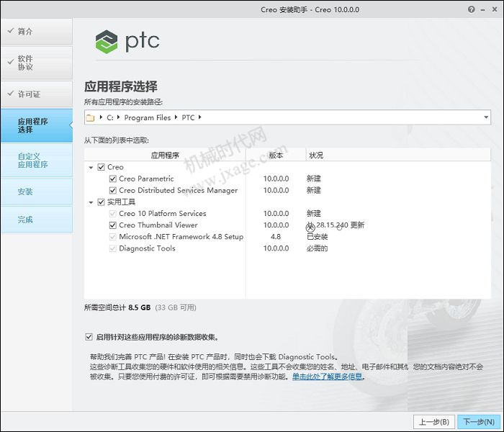
Task: Expand the arrow after C: in path
Action: (118, 117)
